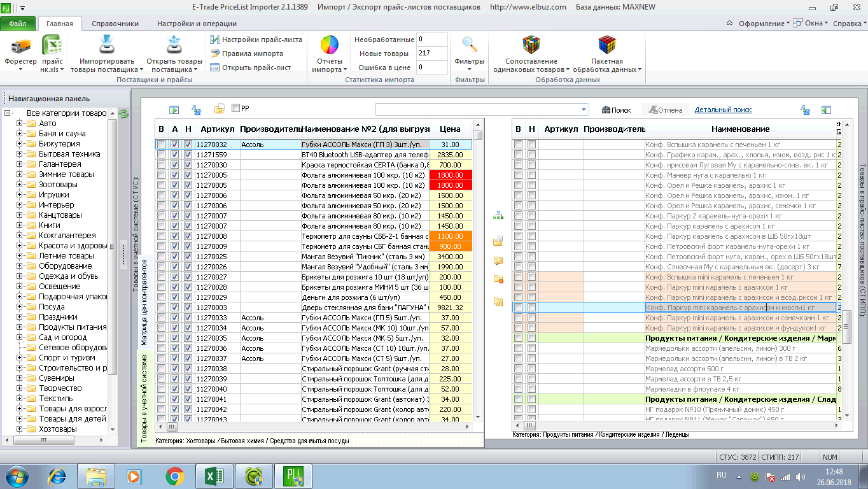This screenshot has height=489, width=868.
Task: Click the lowest folder icon between the tables
Action: (498, 302)
